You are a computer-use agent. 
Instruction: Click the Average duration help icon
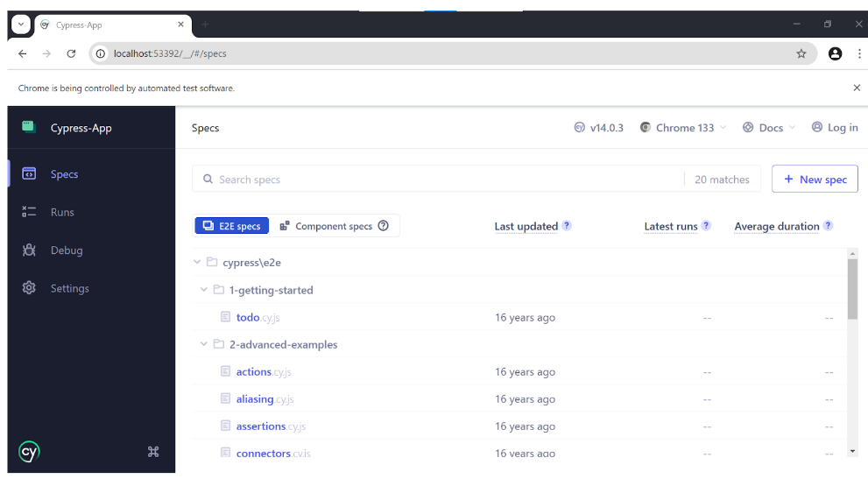(828, 226)
